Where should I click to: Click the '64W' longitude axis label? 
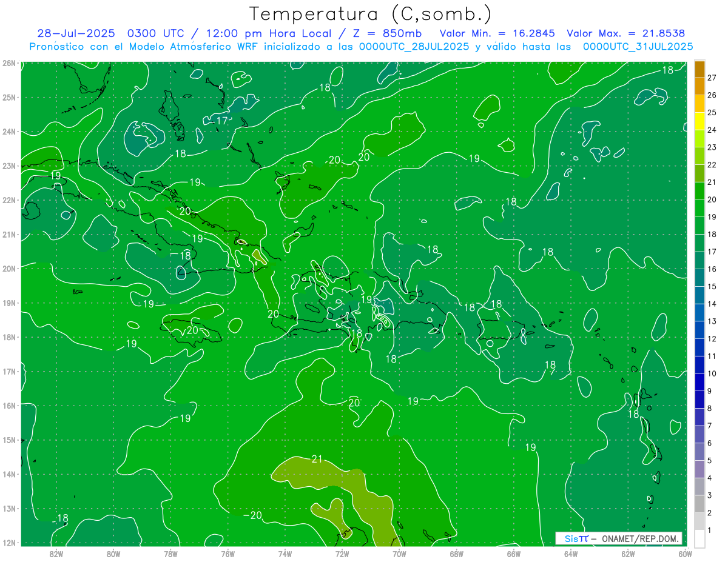pyautogui.click(x=571, y=553)
